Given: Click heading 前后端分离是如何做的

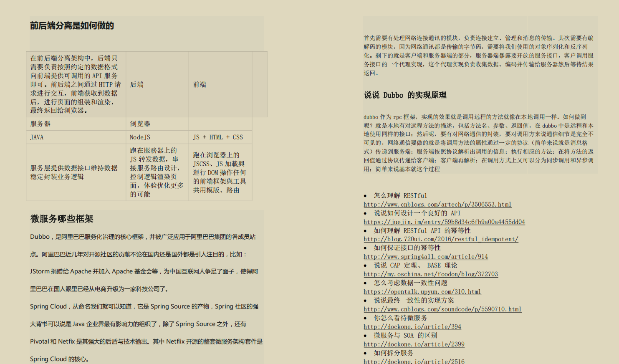Looking at the screenshot, I should (72, 26).
